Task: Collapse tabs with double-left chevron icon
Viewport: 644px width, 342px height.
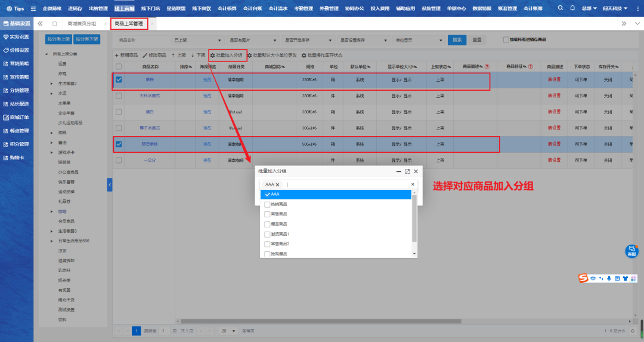Action: (x=40, y=23)
